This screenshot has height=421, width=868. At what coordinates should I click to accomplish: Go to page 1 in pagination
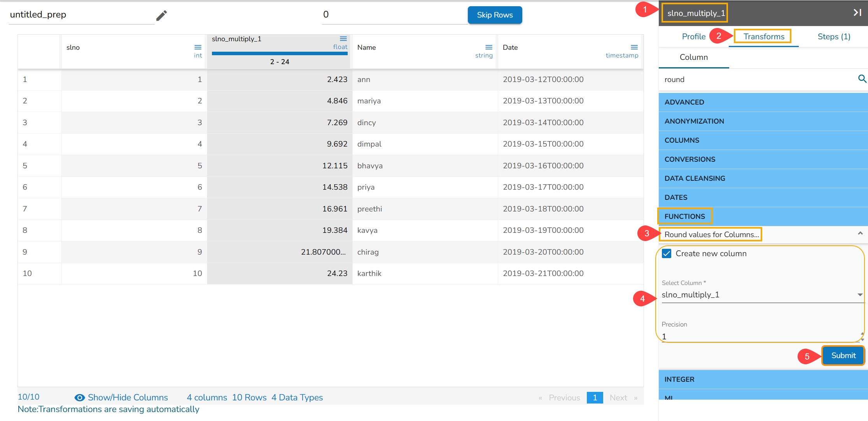click(595, 397)
